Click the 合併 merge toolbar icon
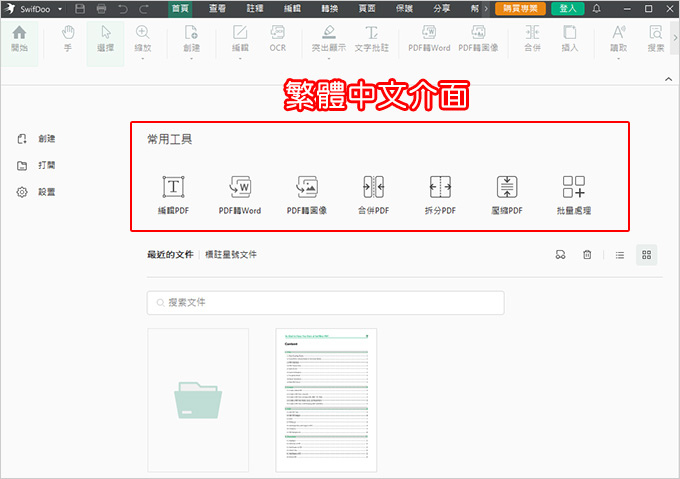 [532, 39]
